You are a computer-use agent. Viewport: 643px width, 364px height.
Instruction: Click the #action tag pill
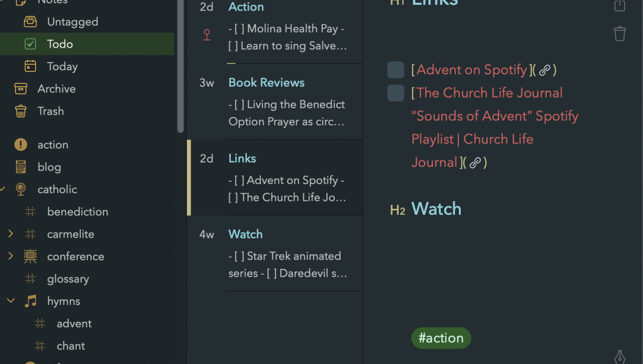coord(441,338)
